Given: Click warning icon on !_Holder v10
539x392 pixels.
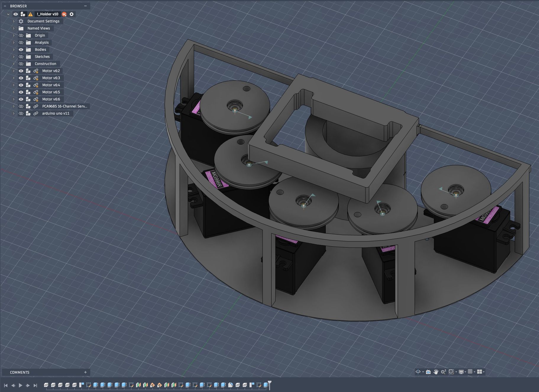Looking at the screenshot, I should point(30,14).
